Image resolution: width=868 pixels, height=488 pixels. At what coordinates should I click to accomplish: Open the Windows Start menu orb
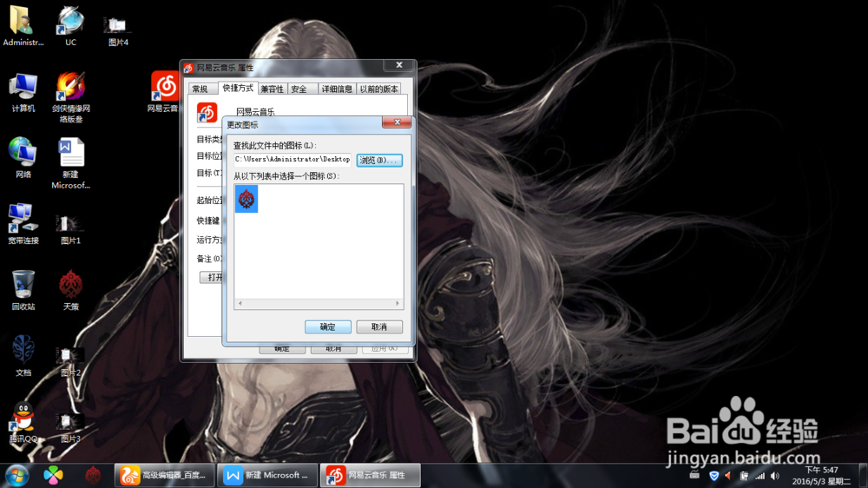click(x=17, y=475)
